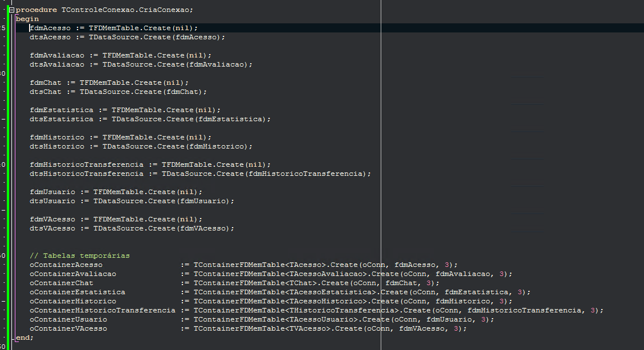Click the dtsVAcesso := TDataSource.Create(fdmVAcesso) line
Screen dimensions: 644x350
coord(132,229)
